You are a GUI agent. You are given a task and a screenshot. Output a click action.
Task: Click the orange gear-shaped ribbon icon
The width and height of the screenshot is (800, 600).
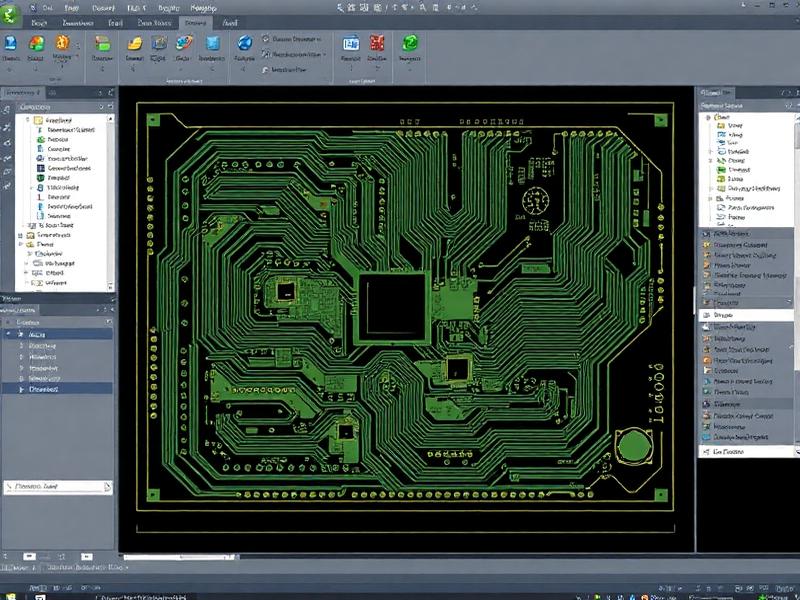(x=63, y=43)
